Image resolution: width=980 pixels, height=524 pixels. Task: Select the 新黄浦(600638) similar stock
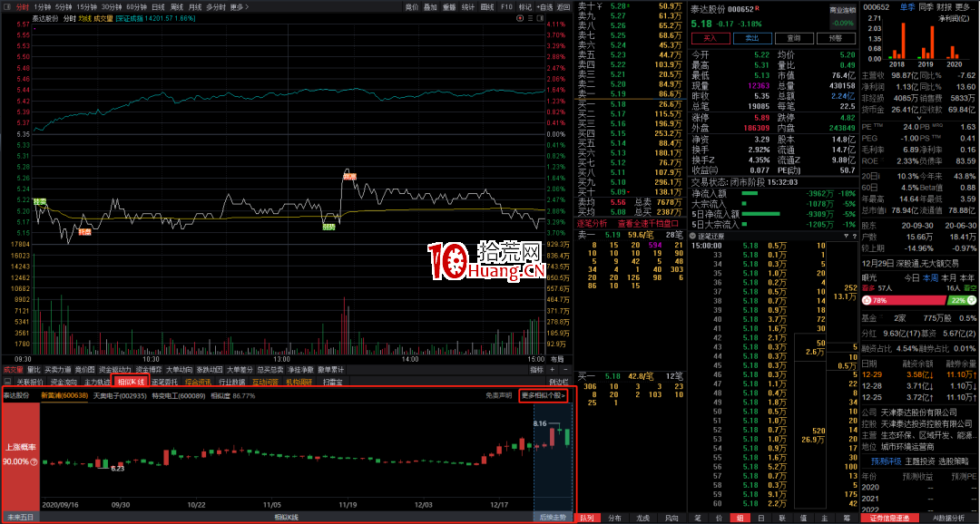tap(64, 395)
